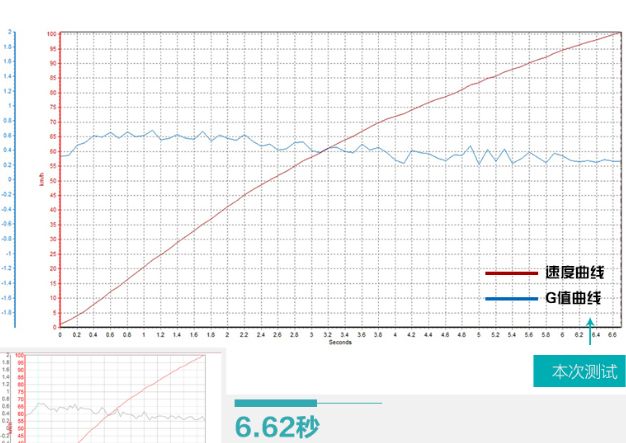Click the 50 value on speed axis
Viewport: 626px width, 443px height.
53,181
